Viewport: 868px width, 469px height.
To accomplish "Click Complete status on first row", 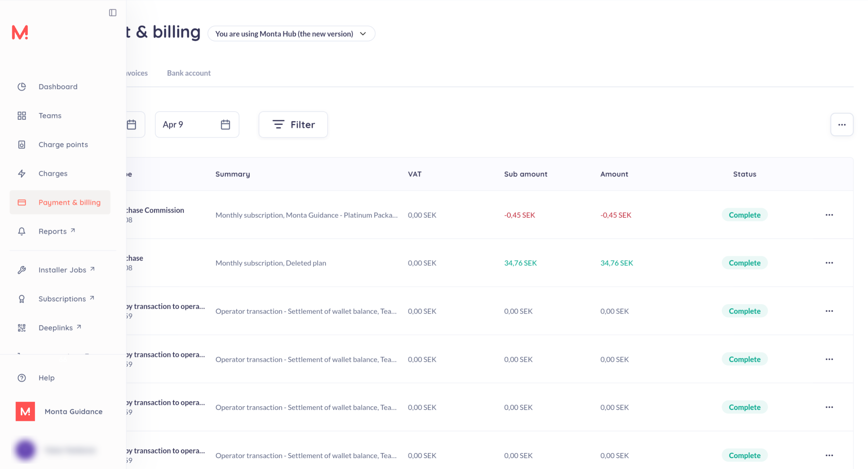I will [744, 215].
